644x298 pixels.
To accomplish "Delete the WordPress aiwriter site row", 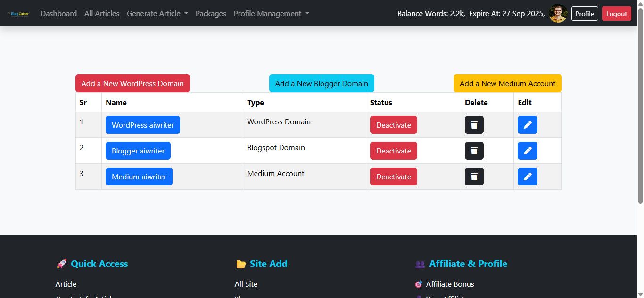I will pyautogui.click(x=474, y=125).
